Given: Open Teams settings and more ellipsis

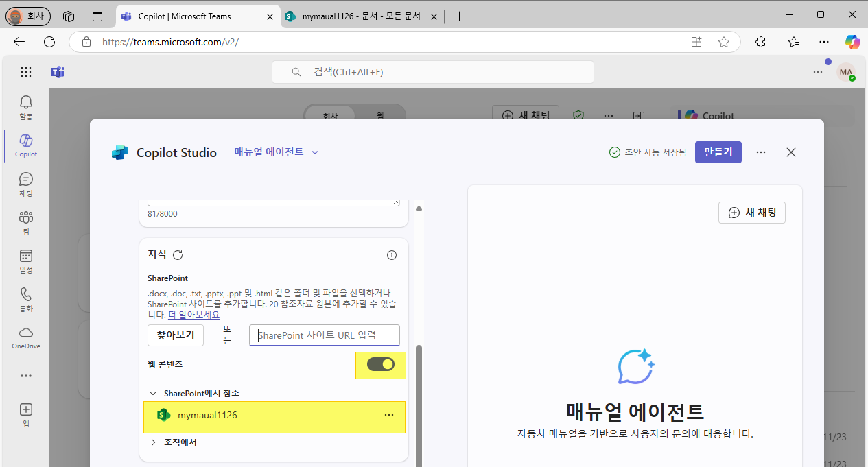Looking at the screenshot, I should tap(818, 71).
